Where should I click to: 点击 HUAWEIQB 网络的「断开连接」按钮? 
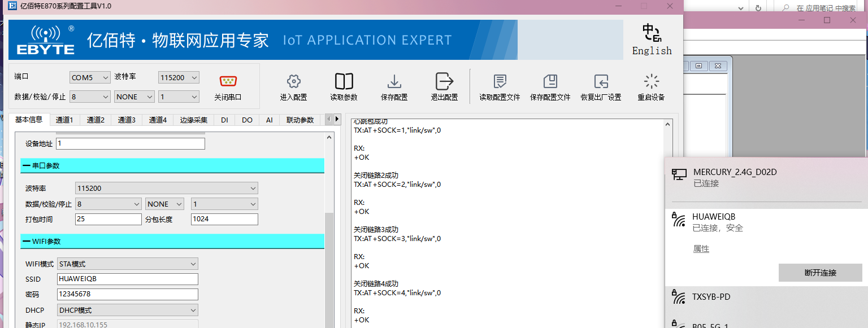[x=820, y=273]
